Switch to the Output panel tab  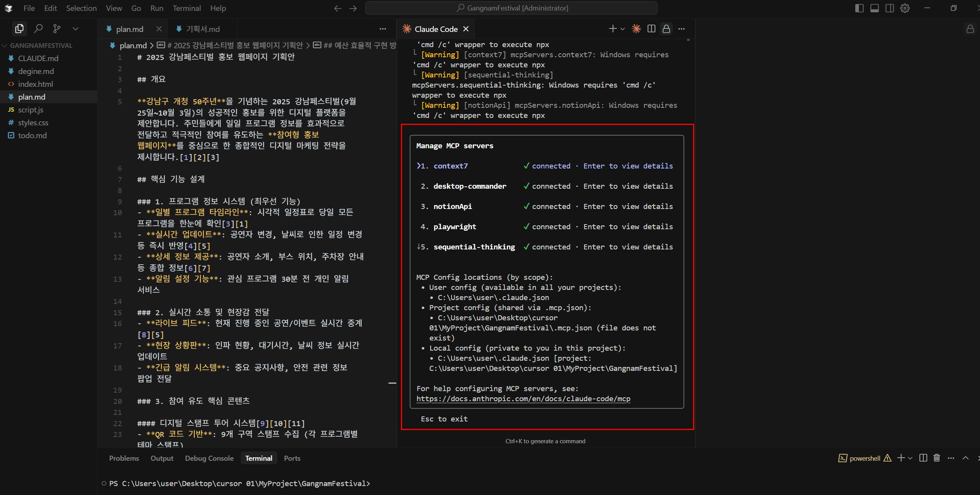pyautogui.click(x=162, y=458)
